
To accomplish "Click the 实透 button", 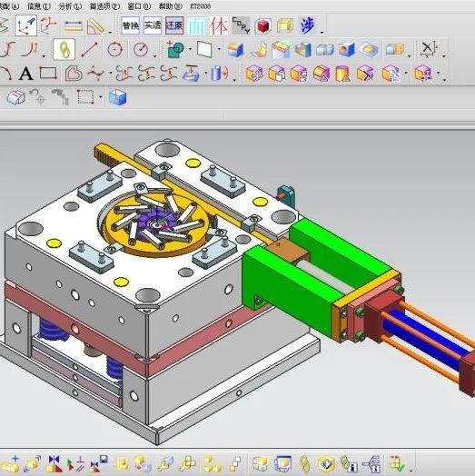I will (x=153, y=25).
